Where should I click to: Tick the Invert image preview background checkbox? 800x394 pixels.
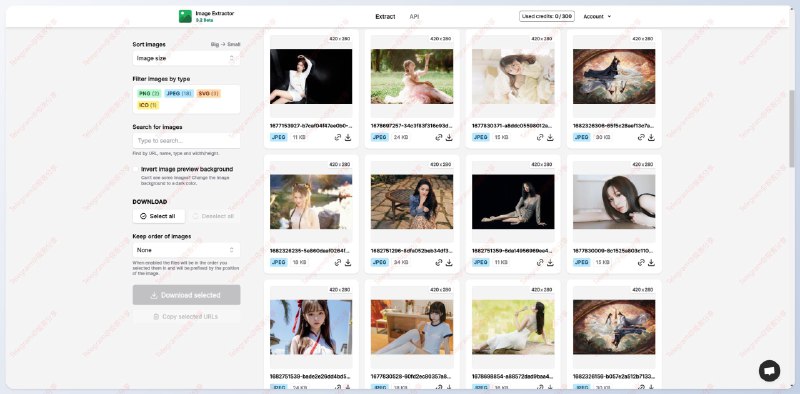coord(136,169)
